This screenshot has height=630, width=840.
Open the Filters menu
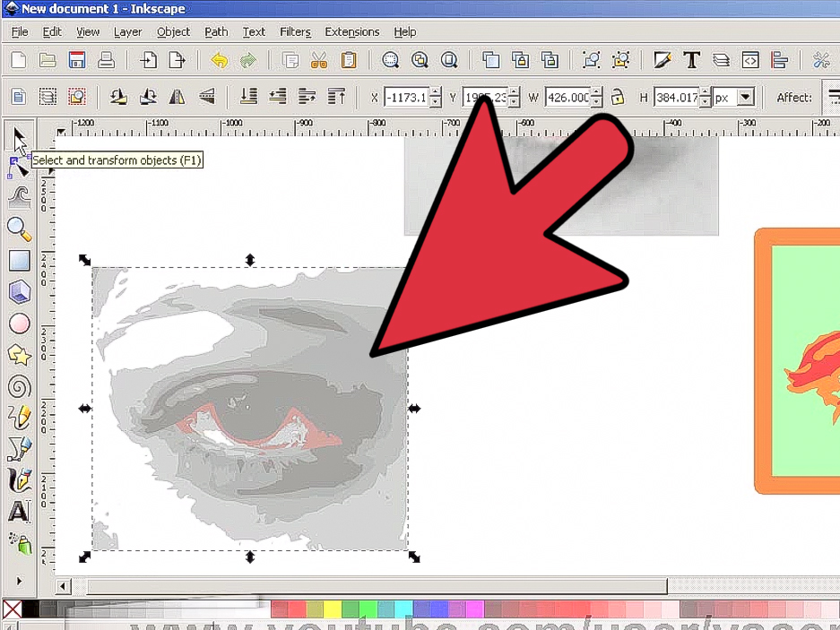(295, 31)
